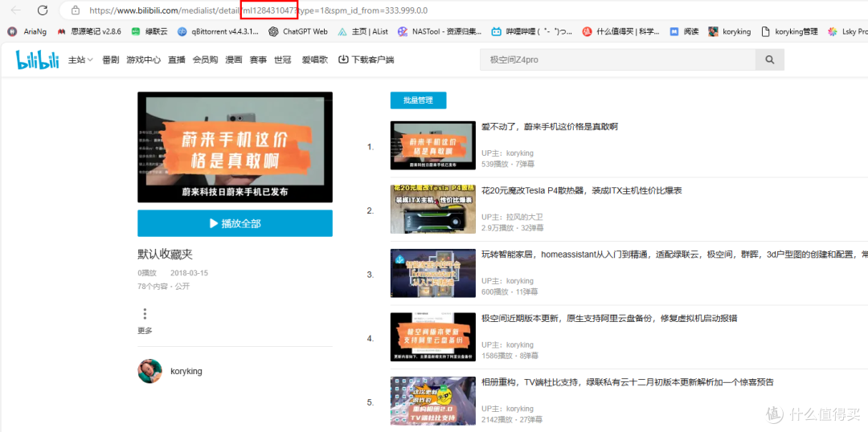The image size is (868, 432).
Task: Click koryking's avatar picture
Action: tap(150, 371)
